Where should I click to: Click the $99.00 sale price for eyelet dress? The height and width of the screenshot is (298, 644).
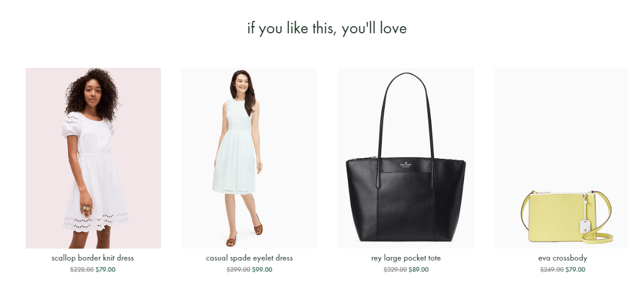(262, 269)
